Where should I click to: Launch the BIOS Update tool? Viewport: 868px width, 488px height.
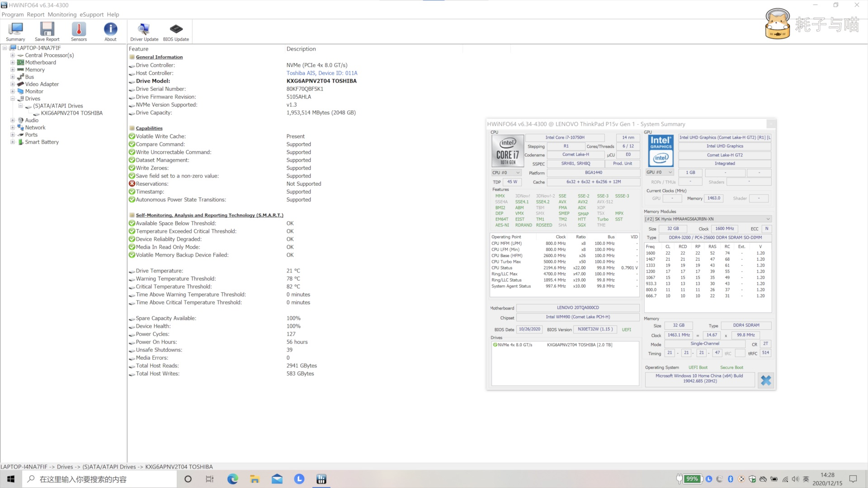[176, 32]
